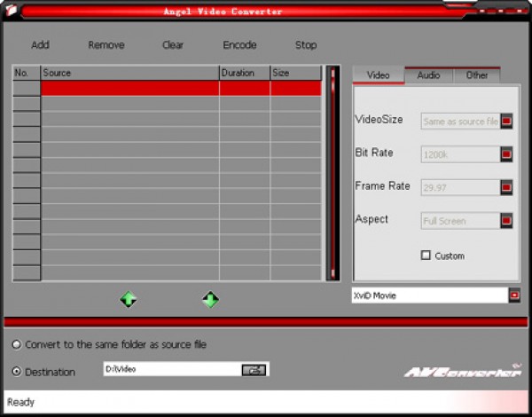Open the Other settings tab
532x417 pixels.
tap(477, 75)
